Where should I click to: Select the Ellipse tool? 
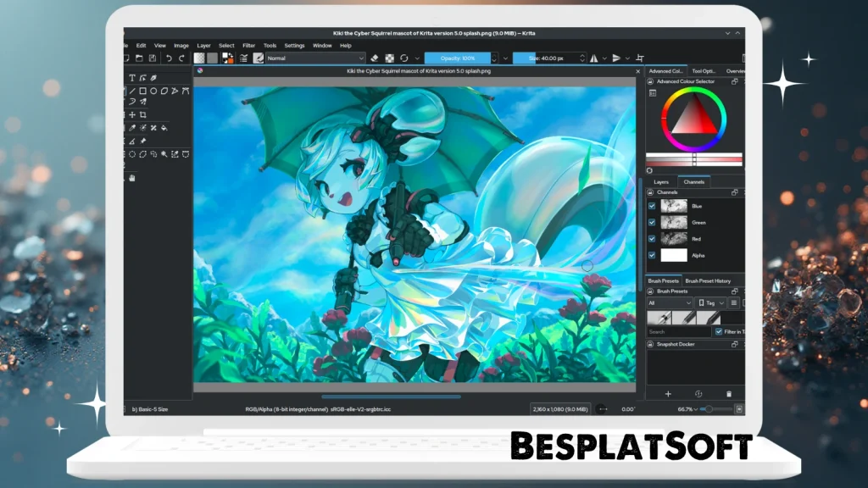point(153,91)
